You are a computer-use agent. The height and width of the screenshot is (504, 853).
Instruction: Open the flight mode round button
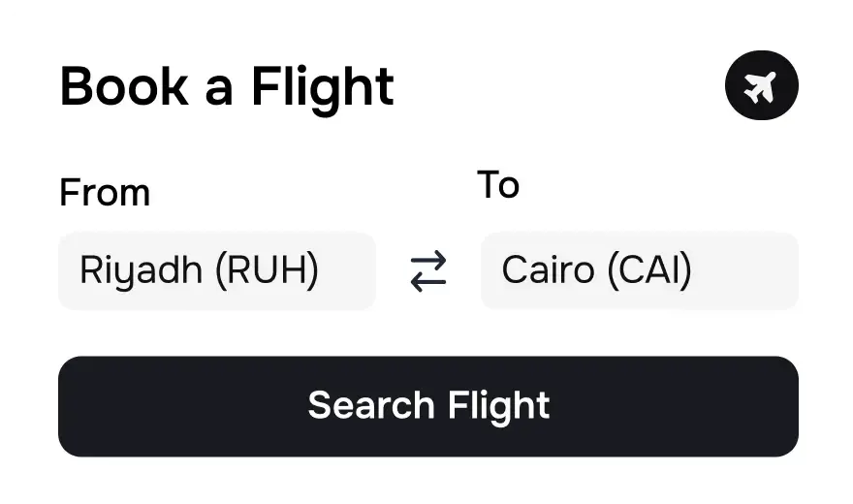[x=761, y=86]
